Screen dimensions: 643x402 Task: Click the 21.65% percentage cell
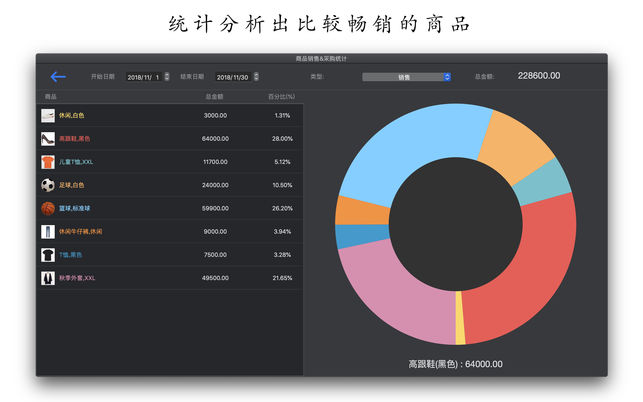282,278
